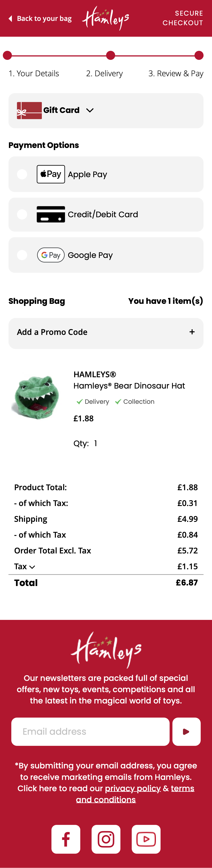Expand Add a Promo Code section
The image size is (212, 868).
(x=192, y=332)
